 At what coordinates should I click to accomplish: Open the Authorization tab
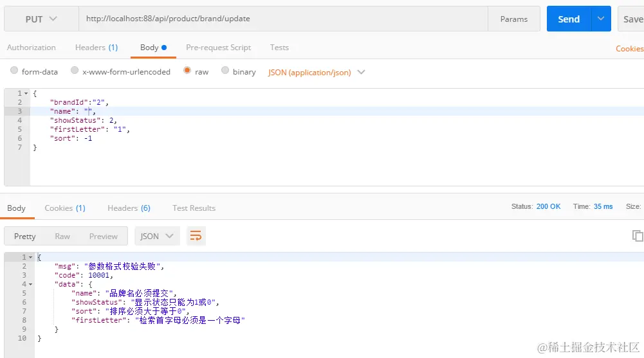tap(32, 48)
